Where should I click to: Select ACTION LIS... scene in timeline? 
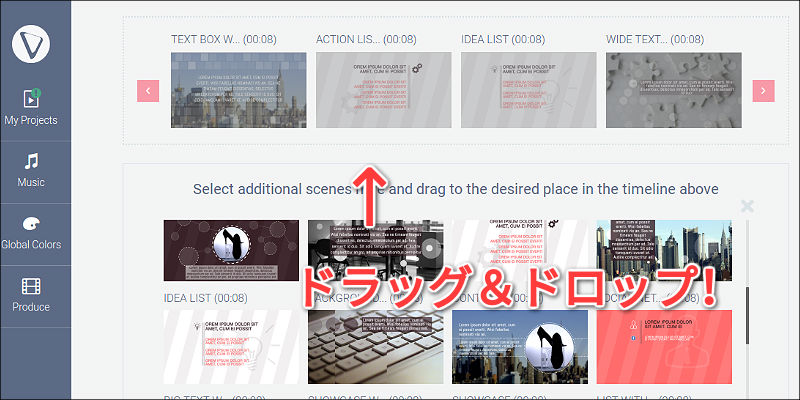tap(384, 90)
